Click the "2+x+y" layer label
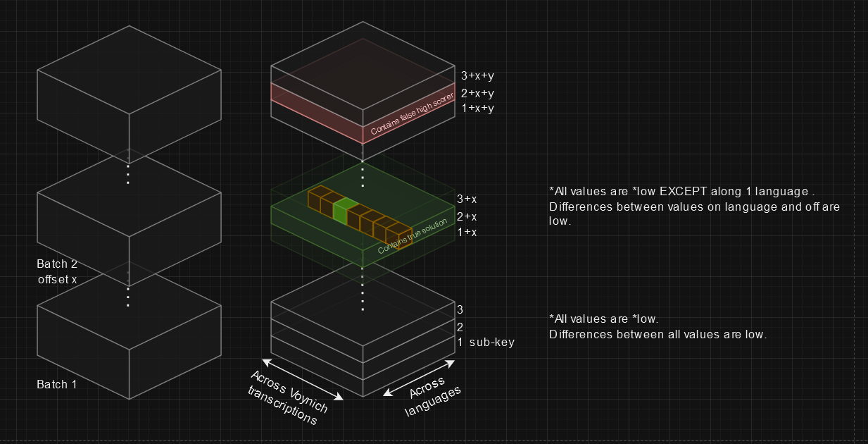The image size is (868, 444). click(477, 93)
